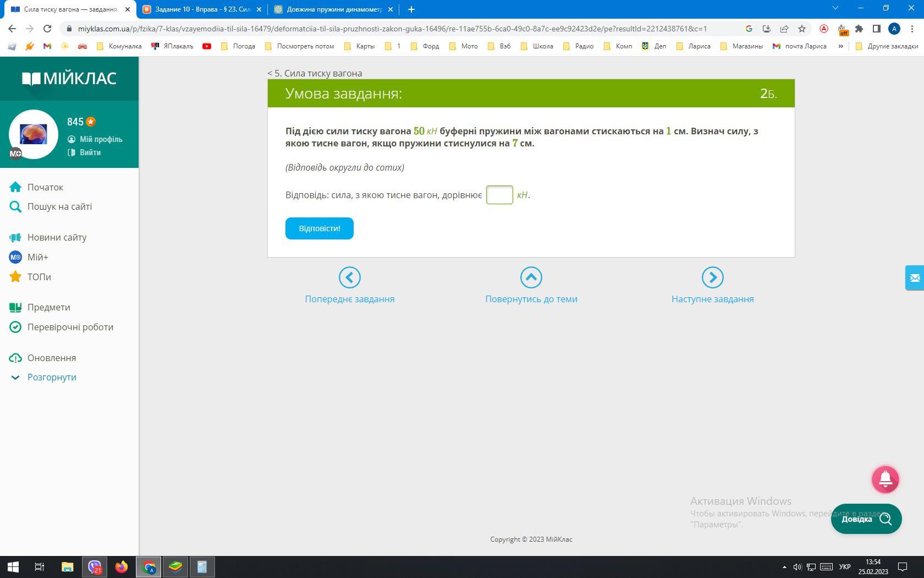The height and width of the screenshot is (578, 924).
Task: Open the Оновлення sidebar link
Action: pyautogui.click(x=42, y=358)
